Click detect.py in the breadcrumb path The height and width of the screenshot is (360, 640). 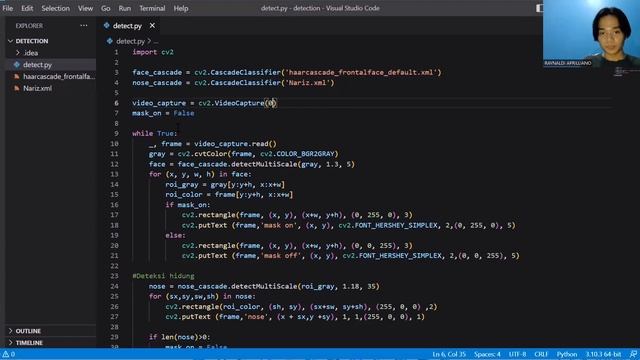[130, 41]
